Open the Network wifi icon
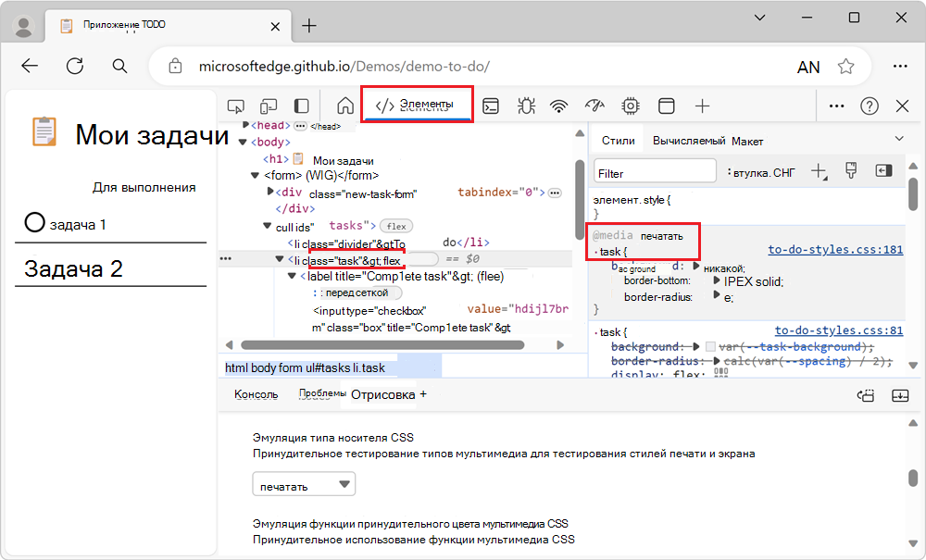Image resolution: width=926 pixels, height=560 pixels. [558, 106]
